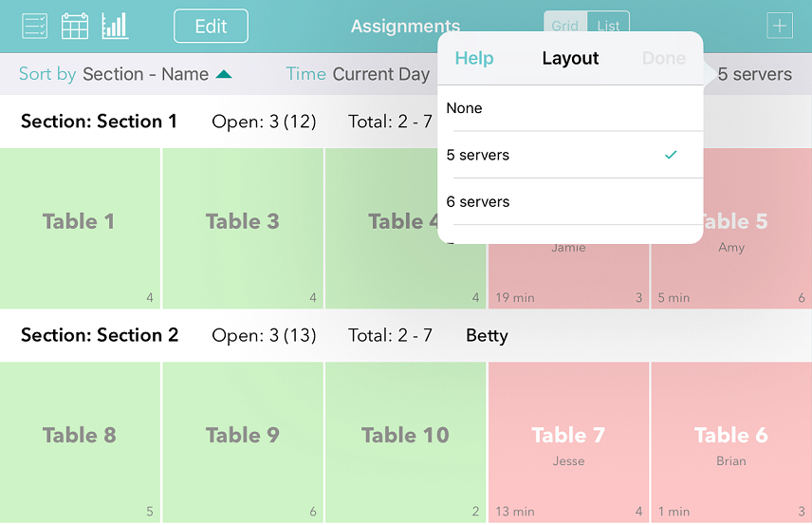Image resolution: width=812 pixels, height=525 pixels.
Task: Open 5 servers layout selector
Action: (754, 74)
